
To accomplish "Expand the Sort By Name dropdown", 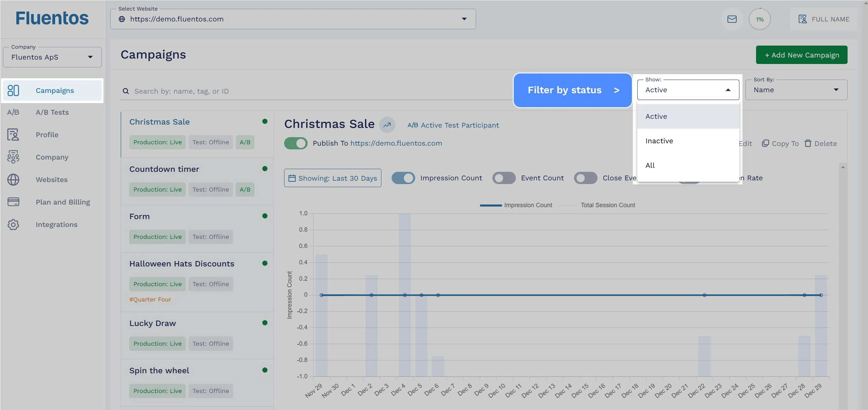I will pyautogui.click(x=796, y=90).
